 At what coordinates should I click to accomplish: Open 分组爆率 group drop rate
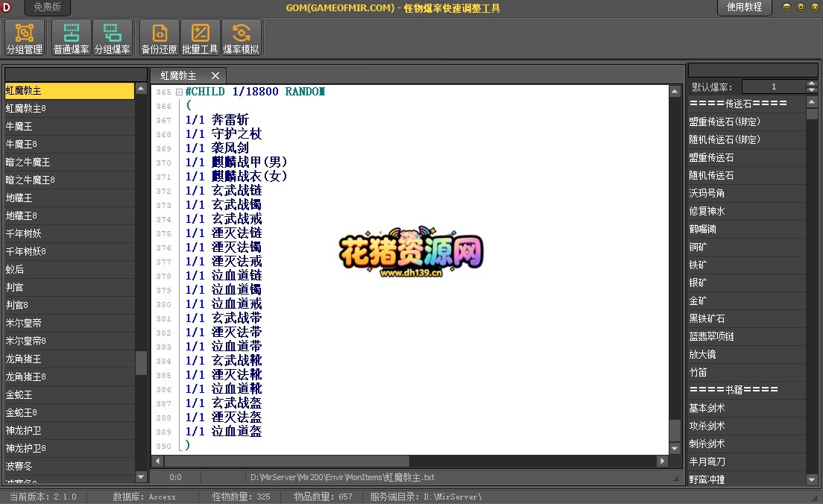(113, 38)
